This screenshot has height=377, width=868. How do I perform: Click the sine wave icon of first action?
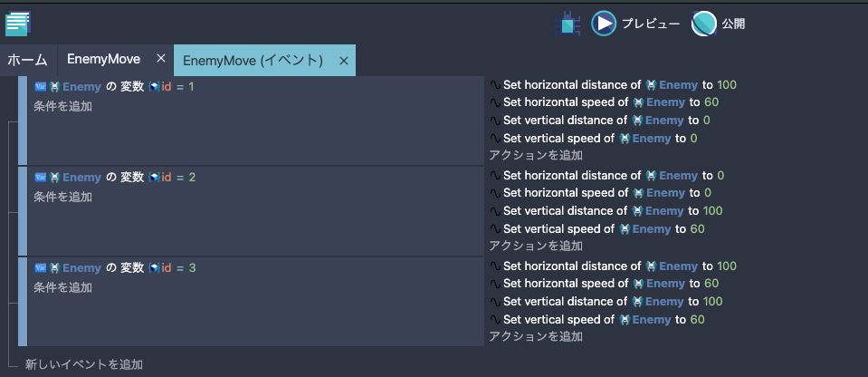click(495, 85)
